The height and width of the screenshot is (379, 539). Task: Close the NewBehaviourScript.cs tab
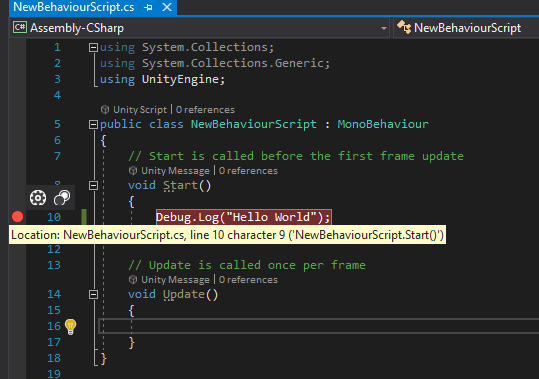pyautogui.click(x=167, y=7)
